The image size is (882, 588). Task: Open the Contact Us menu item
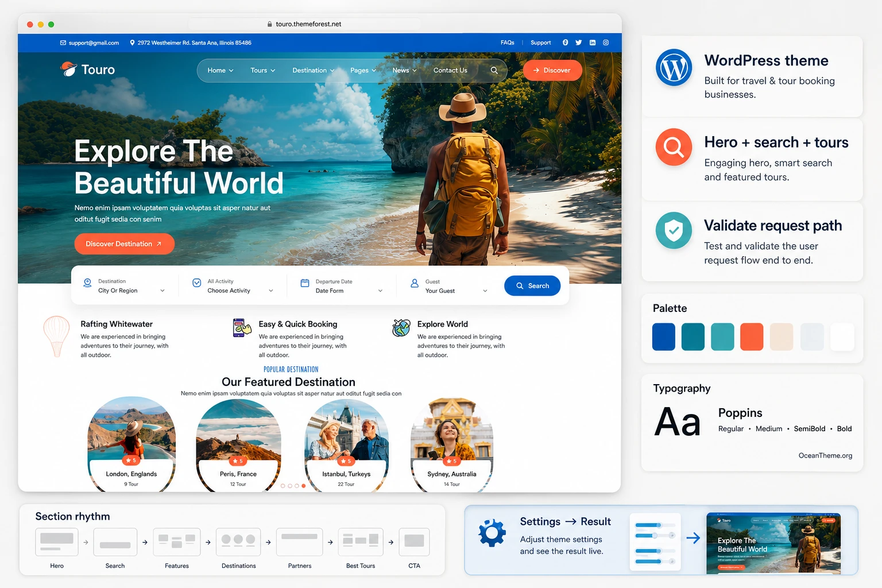[x=450, y=70]
